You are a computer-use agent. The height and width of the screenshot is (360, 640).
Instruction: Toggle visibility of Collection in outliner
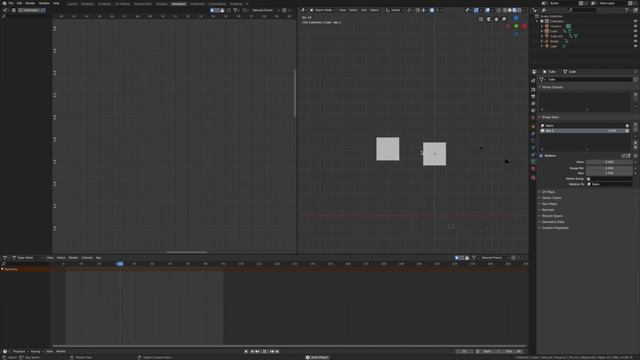pos(636,21)
